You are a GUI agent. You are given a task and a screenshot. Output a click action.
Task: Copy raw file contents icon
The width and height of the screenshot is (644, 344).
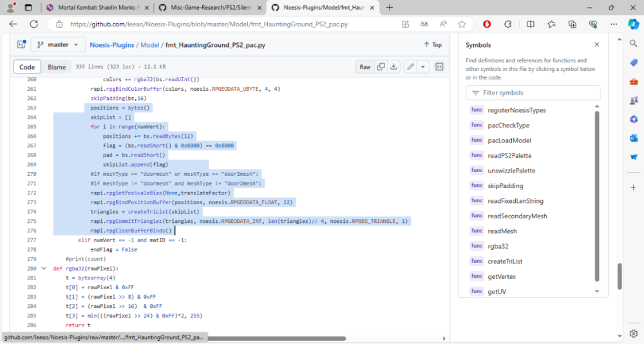click(381, 67)
